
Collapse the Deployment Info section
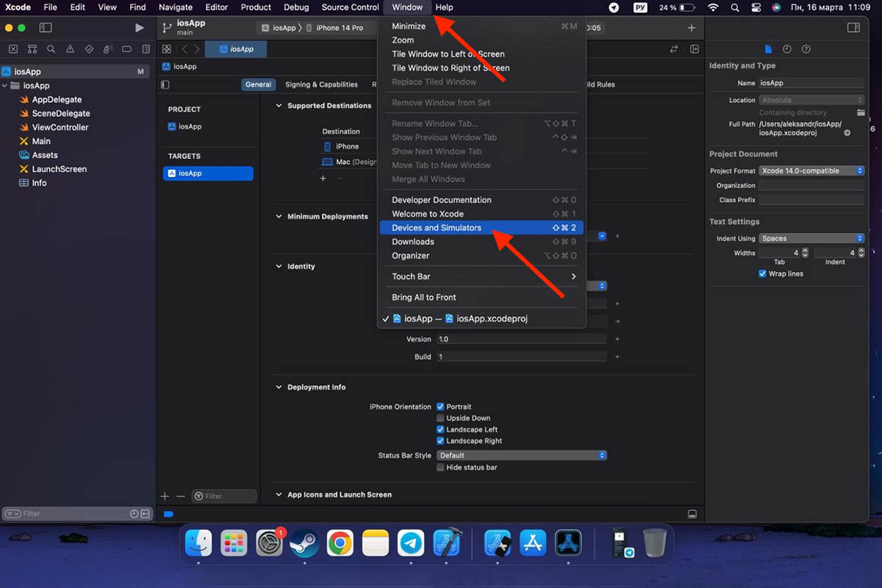coord(279,387)
